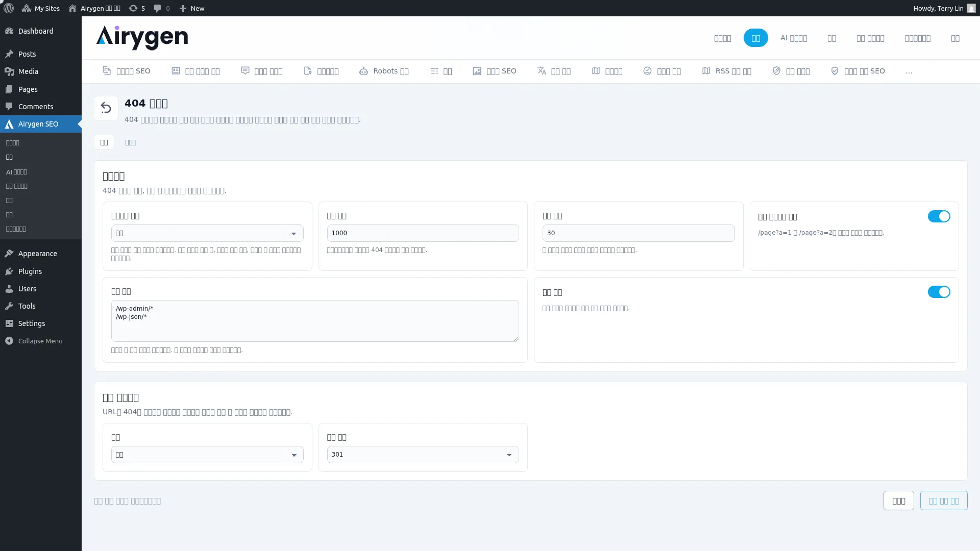980x551 pixels.
Task: Click the input field containing 30
Action: click(x=639, y=233)
